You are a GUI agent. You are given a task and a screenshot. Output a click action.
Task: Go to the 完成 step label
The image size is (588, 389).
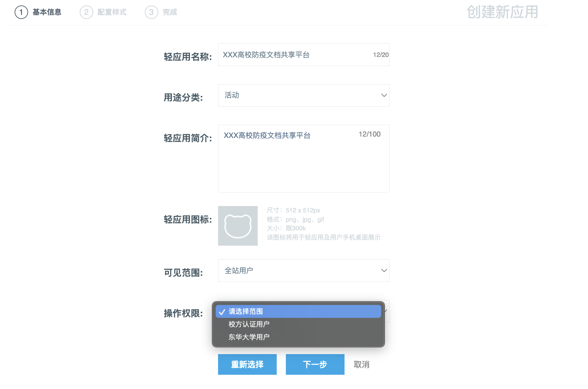pos(170,12)
